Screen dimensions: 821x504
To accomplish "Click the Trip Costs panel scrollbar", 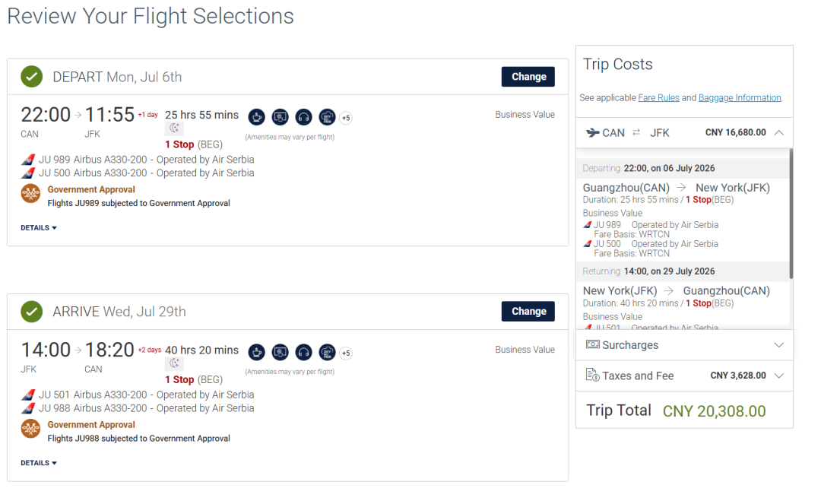I will click(791, 214).
